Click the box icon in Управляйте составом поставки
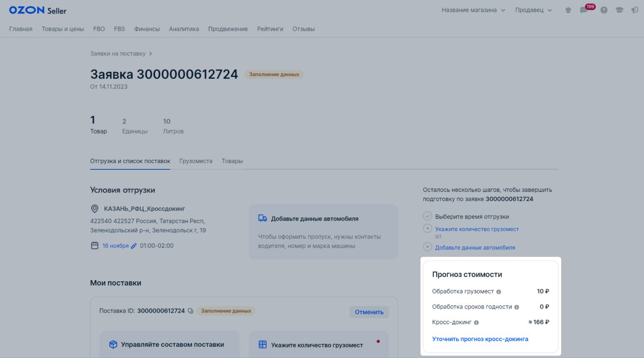This screenshot has height=358, width=644. click(113, 344)
